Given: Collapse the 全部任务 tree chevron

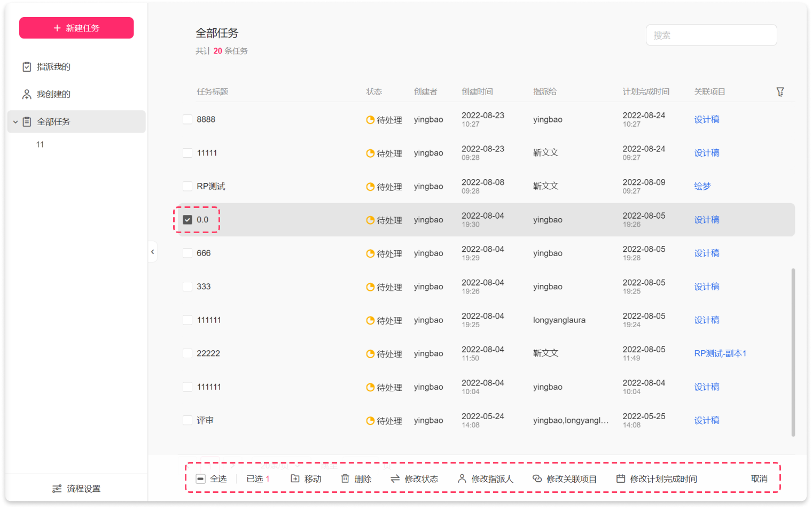Looking at the screenshot, I should [x=15, y=122].
